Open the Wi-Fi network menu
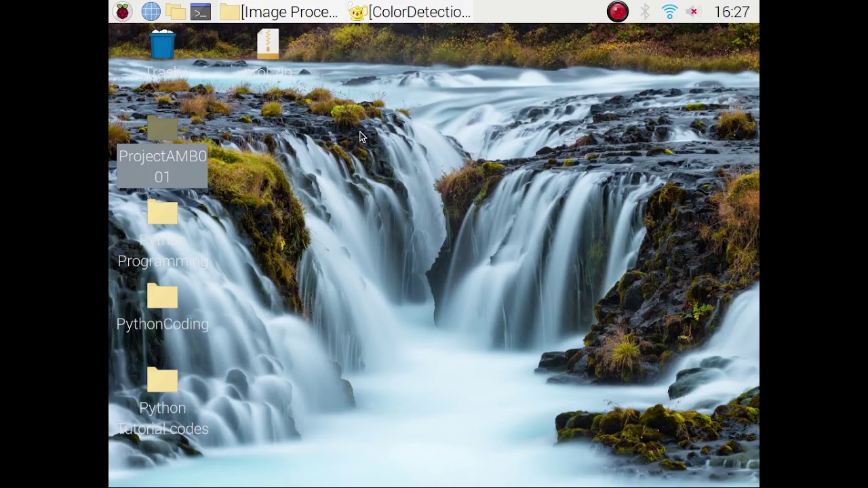The image size is (868, 488). point(670,12)
